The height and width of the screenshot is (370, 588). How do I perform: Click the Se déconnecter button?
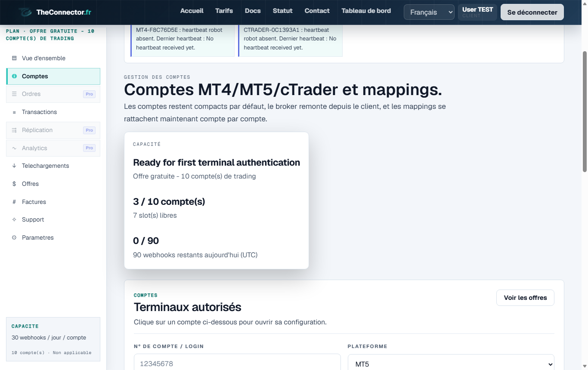click(x=532, y=12)
